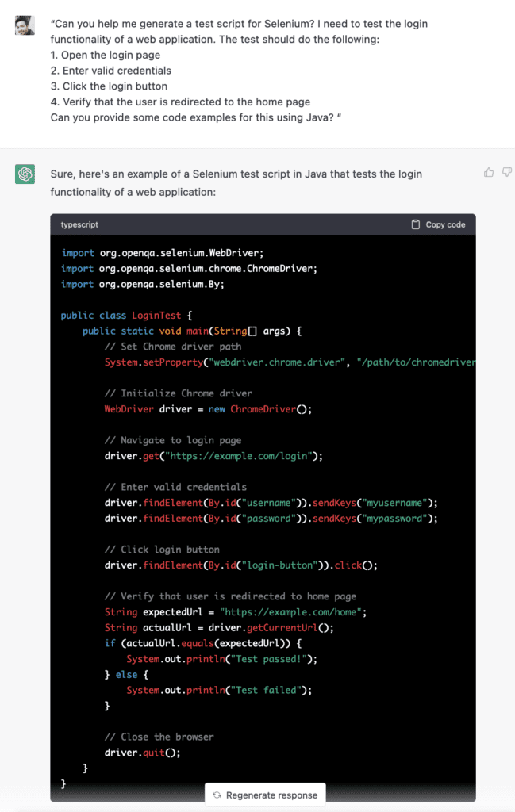Click the user profile avatar

pos(25,25)
